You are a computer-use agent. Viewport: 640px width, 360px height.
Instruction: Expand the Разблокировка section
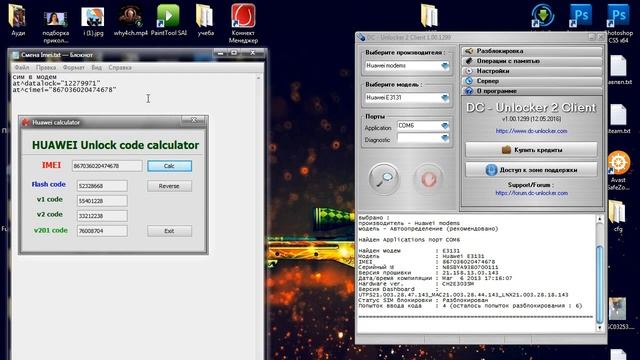point(532,51)
